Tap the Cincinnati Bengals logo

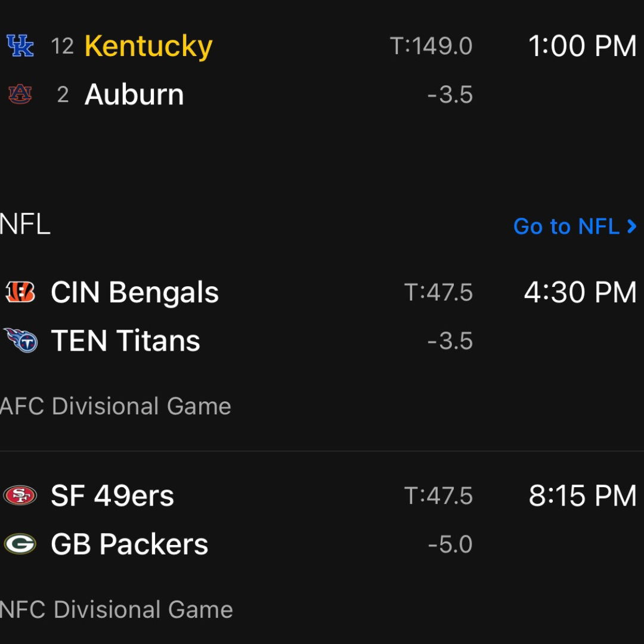point(20,292)
